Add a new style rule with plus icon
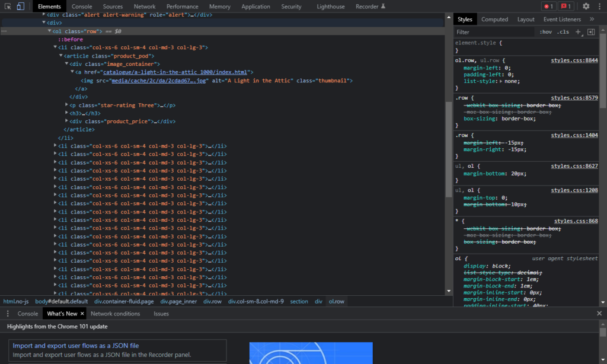Screen dimensions: 607x364 579,32
